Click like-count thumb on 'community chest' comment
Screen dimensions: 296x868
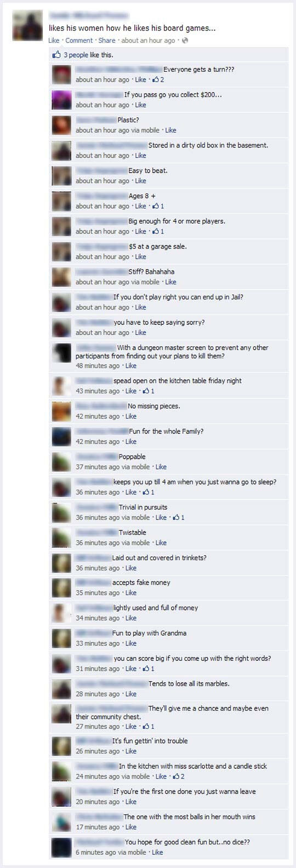click(146, 727)
